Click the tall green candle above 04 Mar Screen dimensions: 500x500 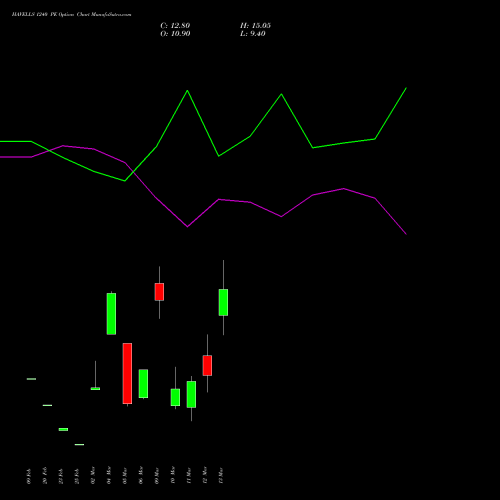tap(111, 314)
